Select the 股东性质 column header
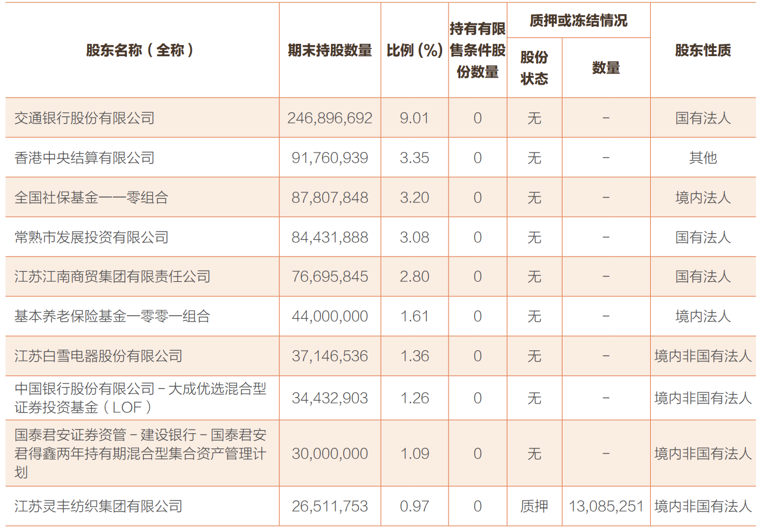This screenshot has height=532, width=766. coord(703,50)
